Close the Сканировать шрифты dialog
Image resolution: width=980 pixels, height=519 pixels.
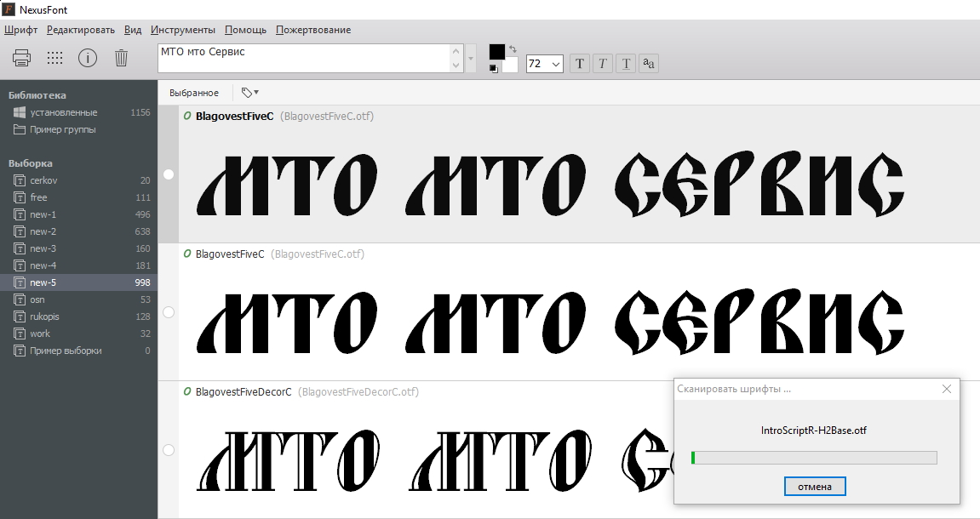pyautogui.click(x=946, y=389)
